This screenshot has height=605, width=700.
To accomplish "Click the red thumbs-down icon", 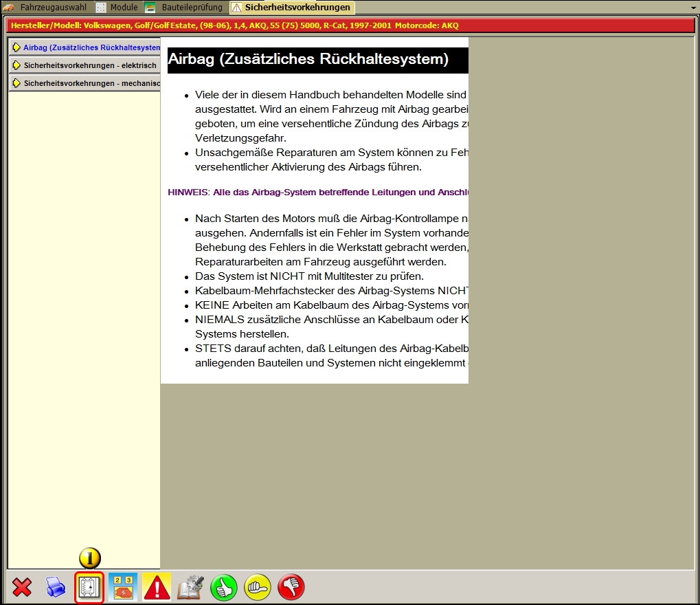I will [291, 588].
